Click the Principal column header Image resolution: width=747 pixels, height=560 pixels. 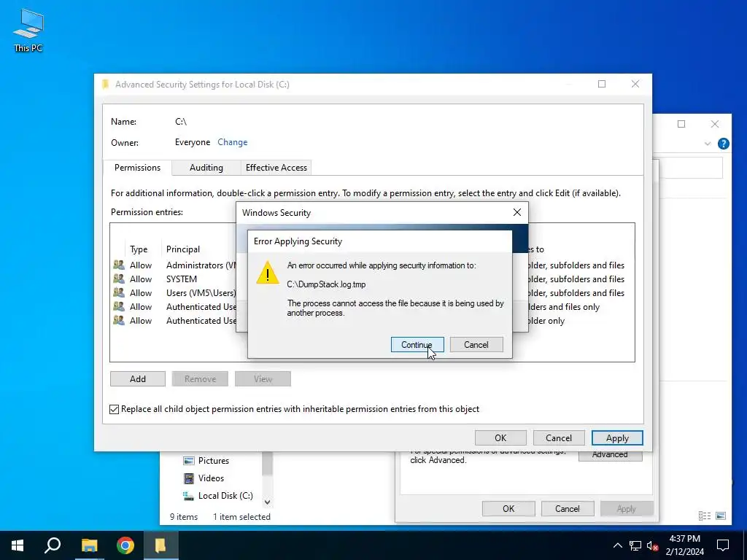click(x=183, y=249)
